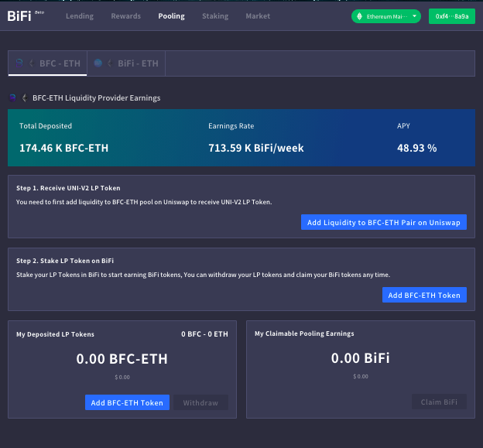This screenshot has width=483, height=448.
Task: Click the 48.93 % APY value
Action: (x=416, y=148)
